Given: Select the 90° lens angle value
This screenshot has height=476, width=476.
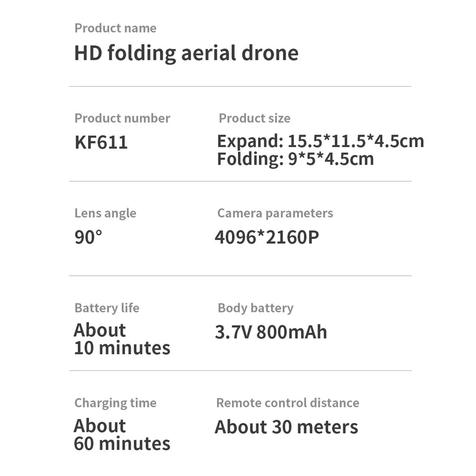Looking at the screenshot, I should point(89,237).
